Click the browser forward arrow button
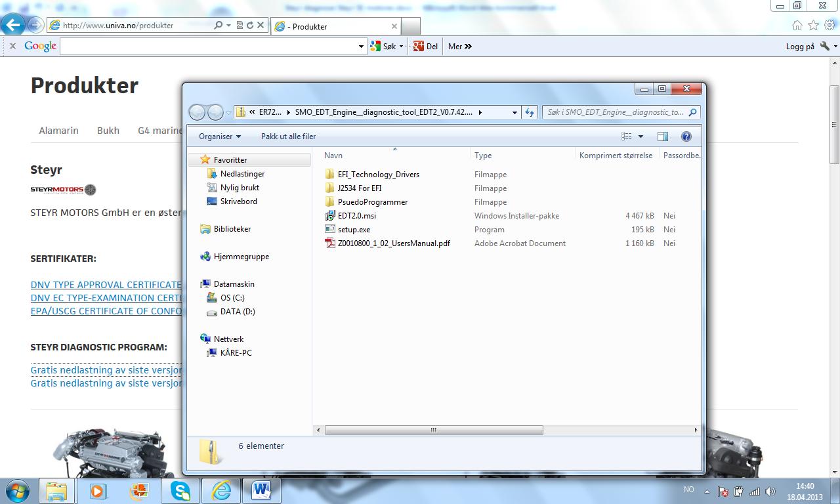The image size is (840, 504). tap(35, 26)
